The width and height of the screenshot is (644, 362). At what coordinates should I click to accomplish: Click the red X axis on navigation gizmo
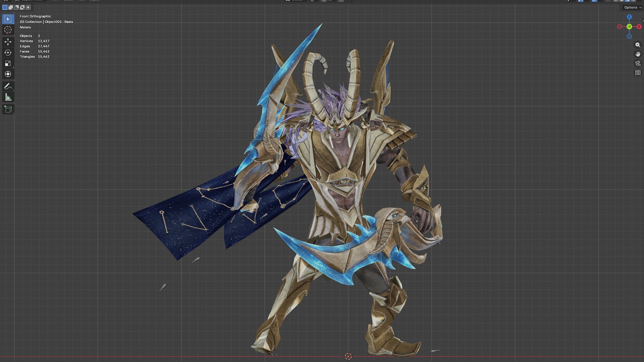coord(639,27)
